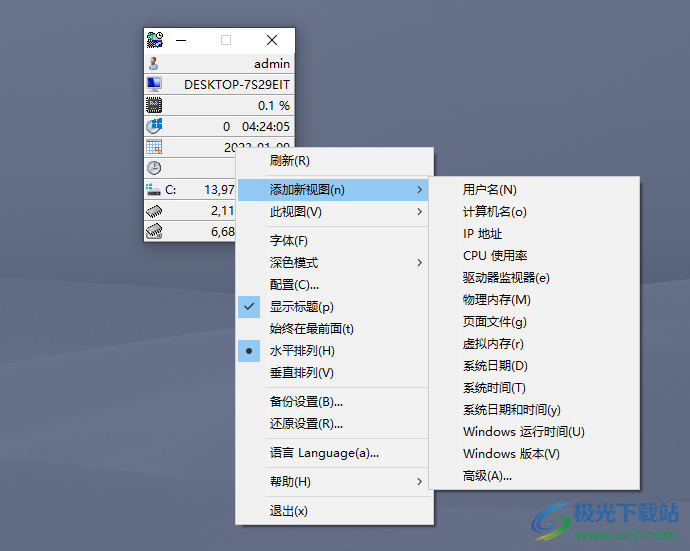Click the admin username text
This screenshot has height=551, width=690.
point(272,64)
